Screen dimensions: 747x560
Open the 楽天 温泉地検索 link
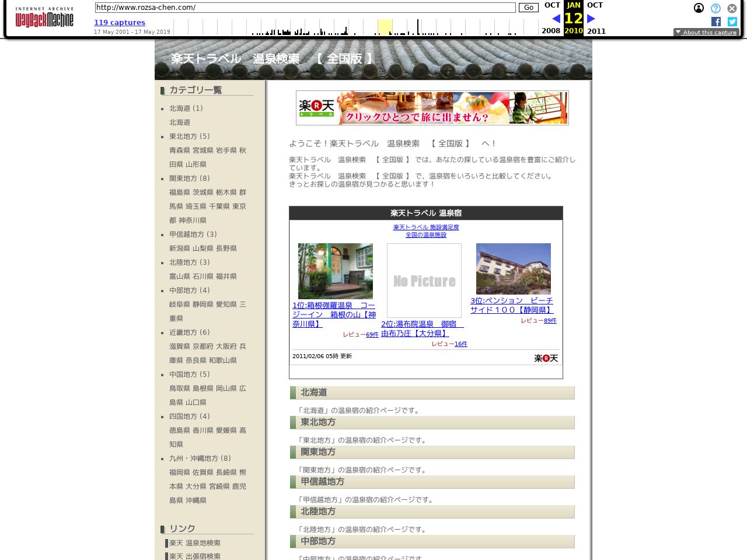click(x=194, y=542)
